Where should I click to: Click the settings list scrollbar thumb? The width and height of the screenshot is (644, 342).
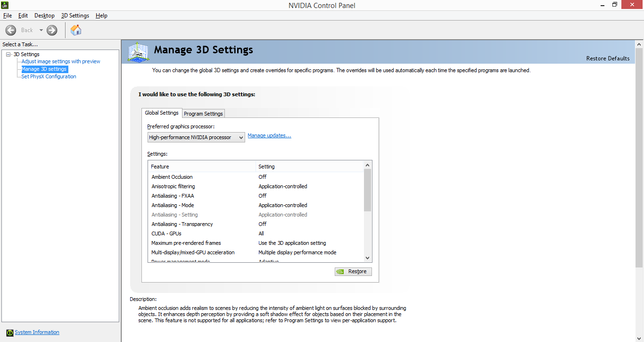(368, 190)
